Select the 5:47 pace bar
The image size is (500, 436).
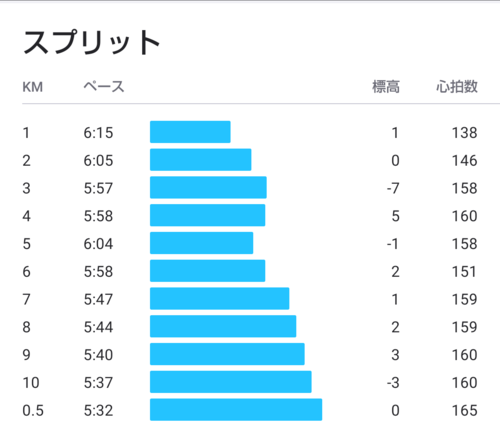(x=219, y=298)
